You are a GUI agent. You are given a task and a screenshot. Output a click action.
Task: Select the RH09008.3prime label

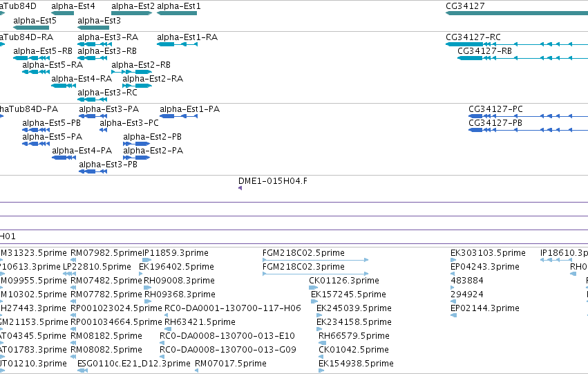click(179, 281)
